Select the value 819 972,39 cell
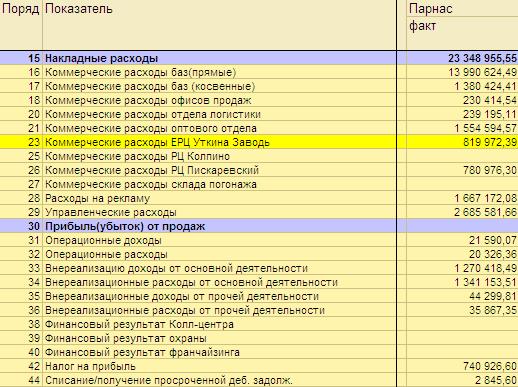 (462, 142)
